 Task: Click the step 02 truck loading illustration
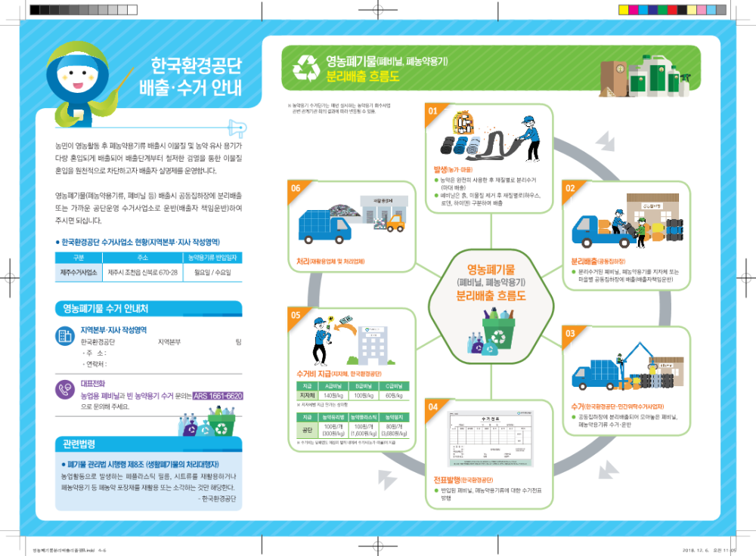click(627, 220)
